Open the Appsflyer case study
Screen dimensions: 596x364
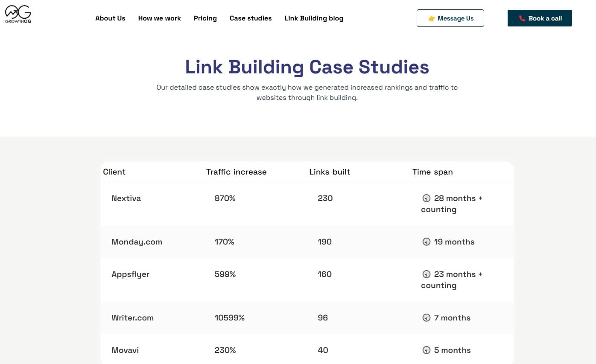(x=130, y=274)
